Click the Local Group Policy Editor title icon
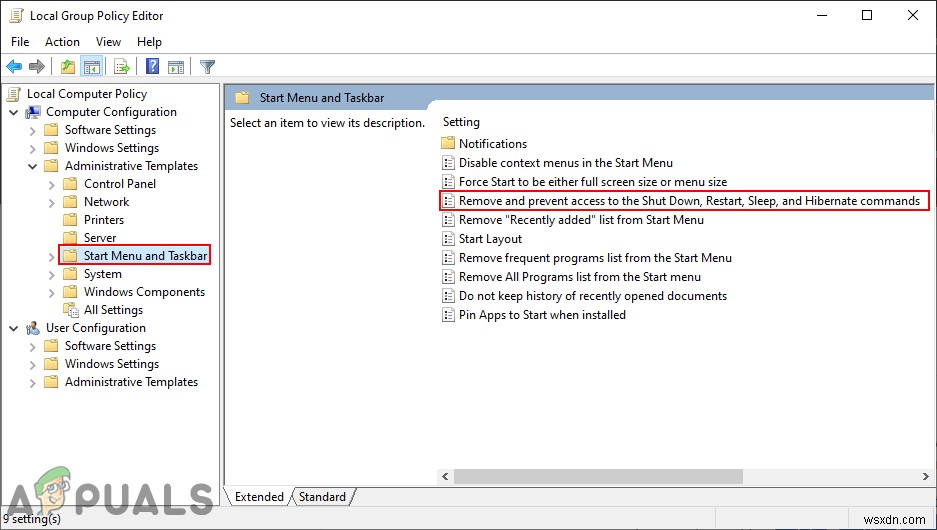The height and width of the screenshot is (530, 937). [x=16, y=16]
